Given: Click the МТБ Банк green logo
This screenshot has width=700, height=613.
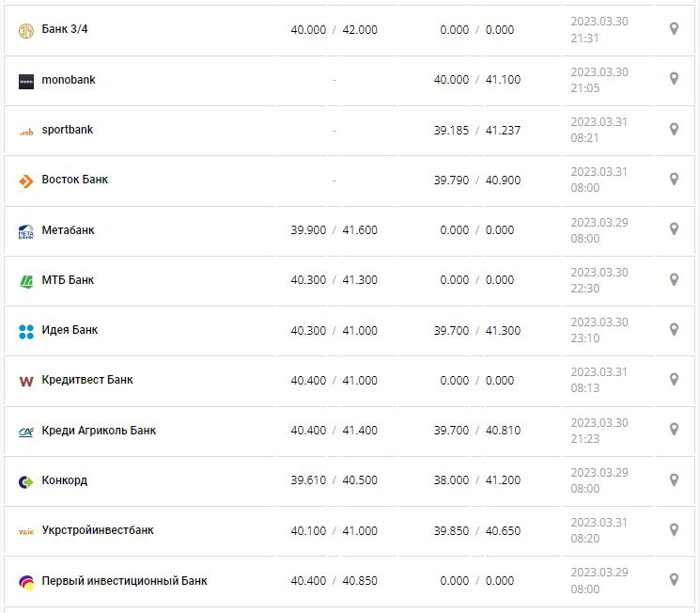Looking at the screenshot, I should point(26,281).
